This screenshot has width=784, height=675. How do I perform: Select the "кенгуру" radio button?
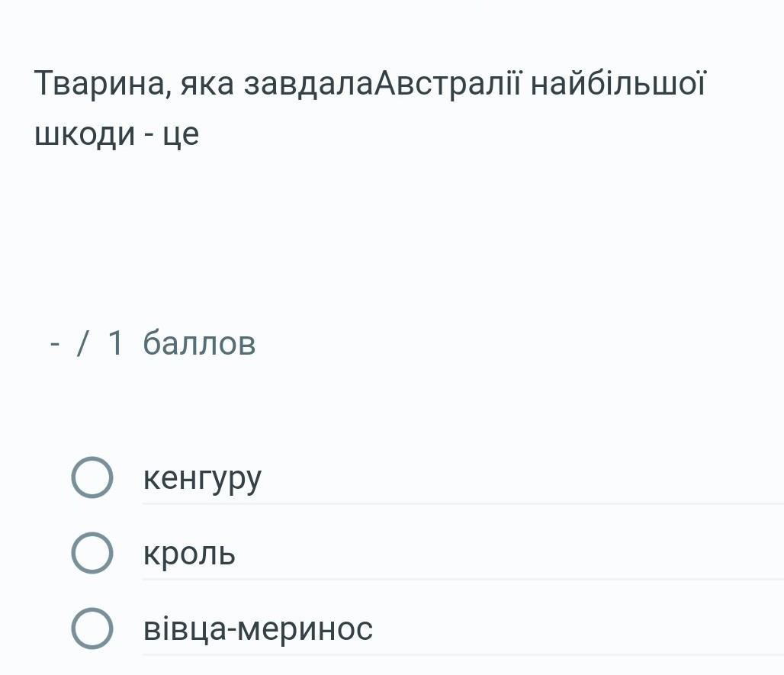[x=92, y=478]
